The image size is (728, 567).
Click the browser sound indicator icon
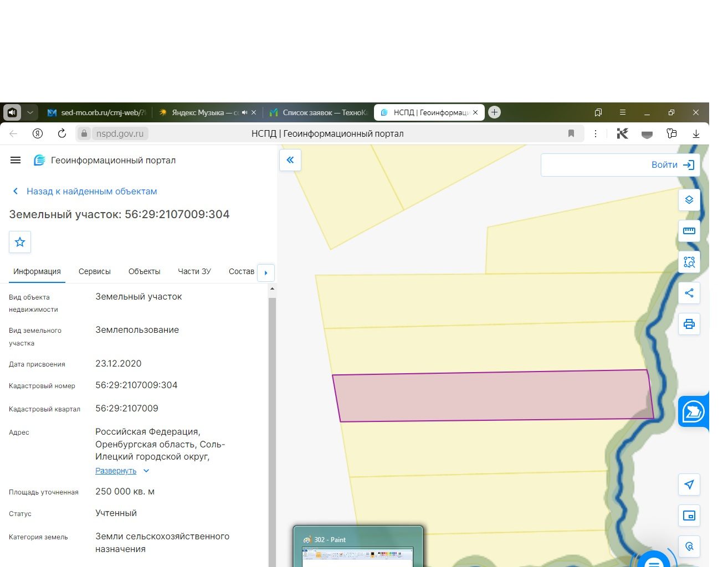coord(12,112)
